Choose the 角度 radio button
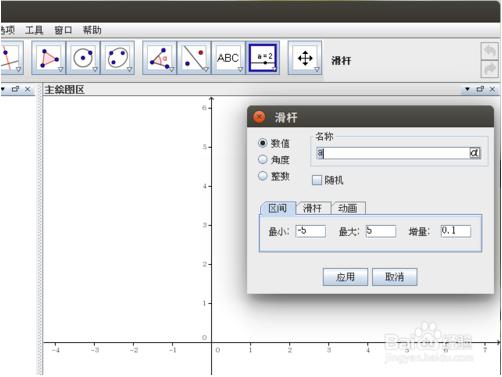Screen dimensions: 502x377 [x=263, y=159]
